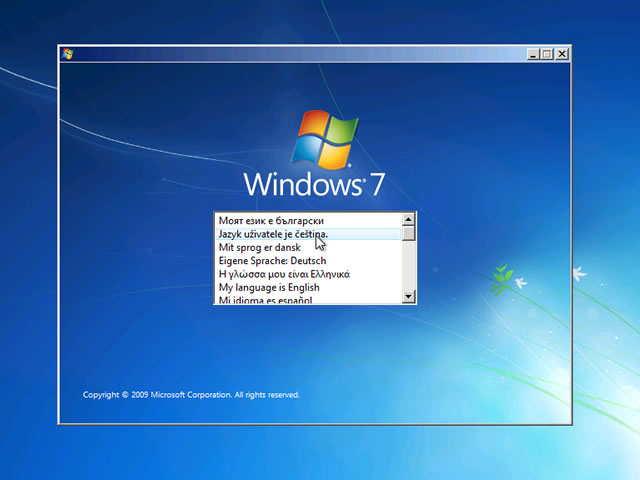Viewport: 640px width, 480px height.
Task: Click the language list scroll up arrow
Action: [409, 220]
